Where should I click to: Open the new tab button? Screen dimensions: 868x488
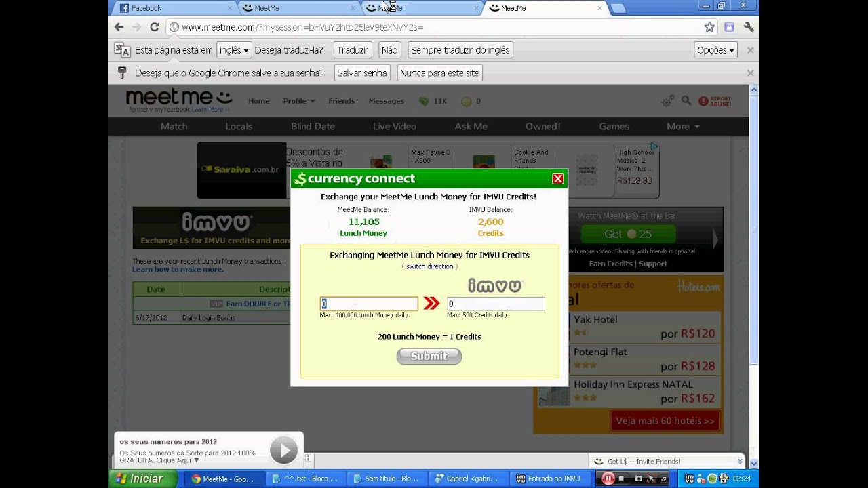tap(617, 8)
